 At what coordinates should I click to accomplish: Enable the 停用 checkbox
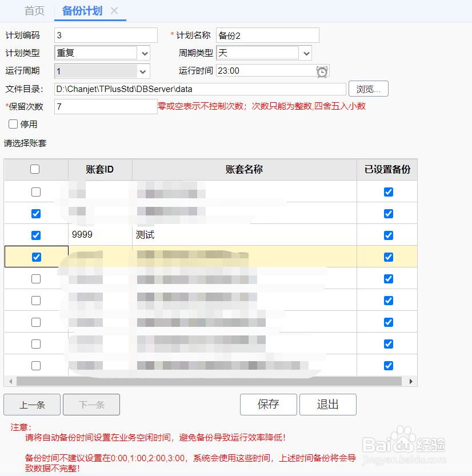(x=13, y=124)
